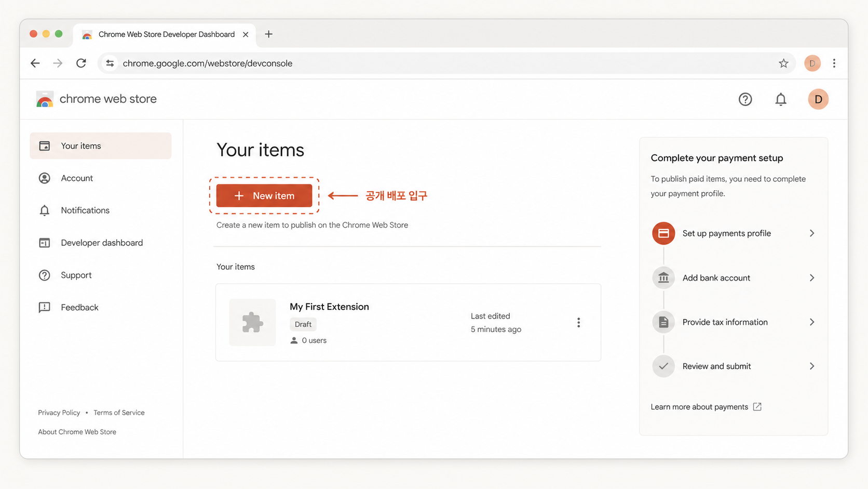Click Account person icon in sidebar

tap(45, 178)
